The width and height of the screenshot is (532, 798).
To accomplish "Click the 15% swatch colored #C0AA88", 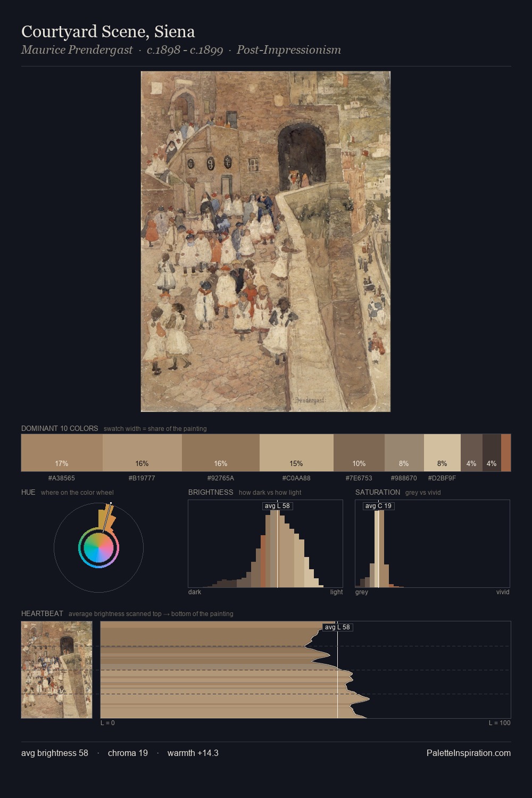I will [x=296, y=453].
